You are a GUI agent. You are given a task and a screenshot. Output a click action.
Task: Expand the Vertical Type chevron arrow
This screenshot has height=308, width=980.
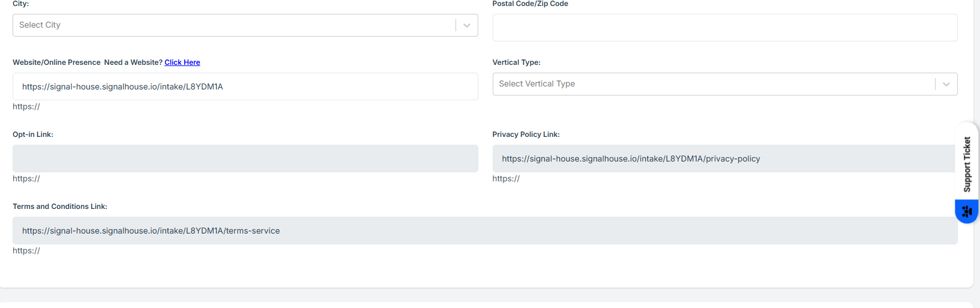(x=946, y=84)
